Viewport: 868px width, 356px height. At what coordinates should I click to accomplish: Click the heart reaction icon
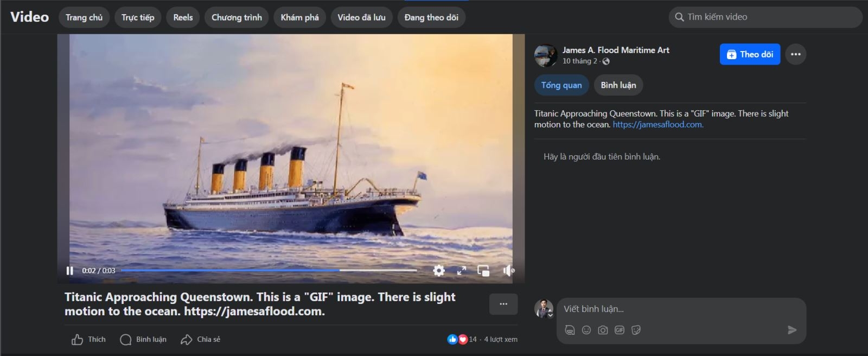tap(463, 339)
